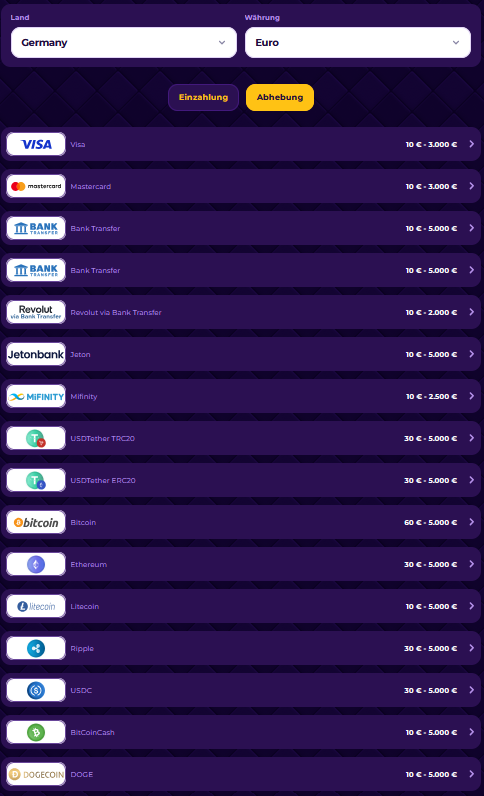Click the first Bank Transfer label

pyautogui.click(x=95, y=228)
